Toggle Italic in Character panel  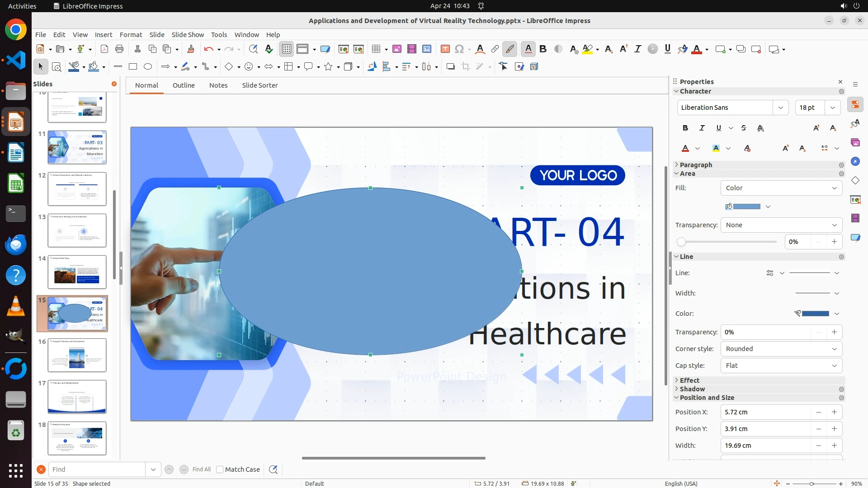click(x=702, y=128)
